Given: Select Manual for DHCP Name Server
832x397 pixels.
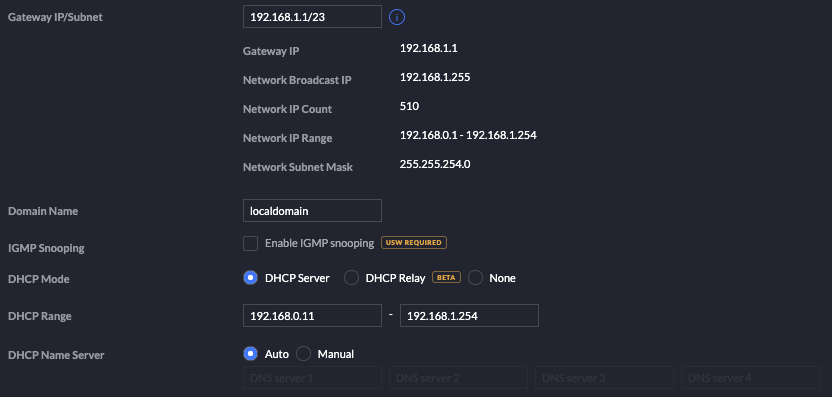Looking at the screenshot, I should pyautogui.click(x=304, y=354).
